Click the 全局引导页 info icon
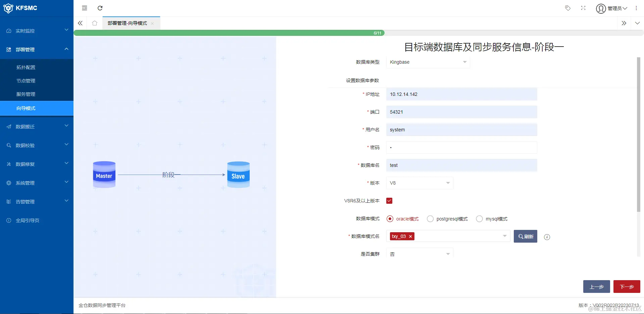The width and height of the screenshot is (644, 314). [9, 221]
